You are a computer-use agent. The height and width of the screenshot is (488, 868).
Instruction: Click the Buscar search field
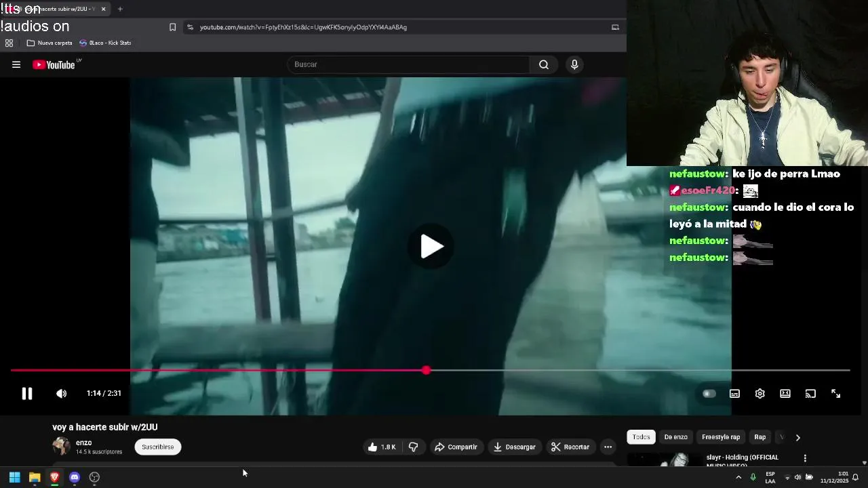(409, 64)
